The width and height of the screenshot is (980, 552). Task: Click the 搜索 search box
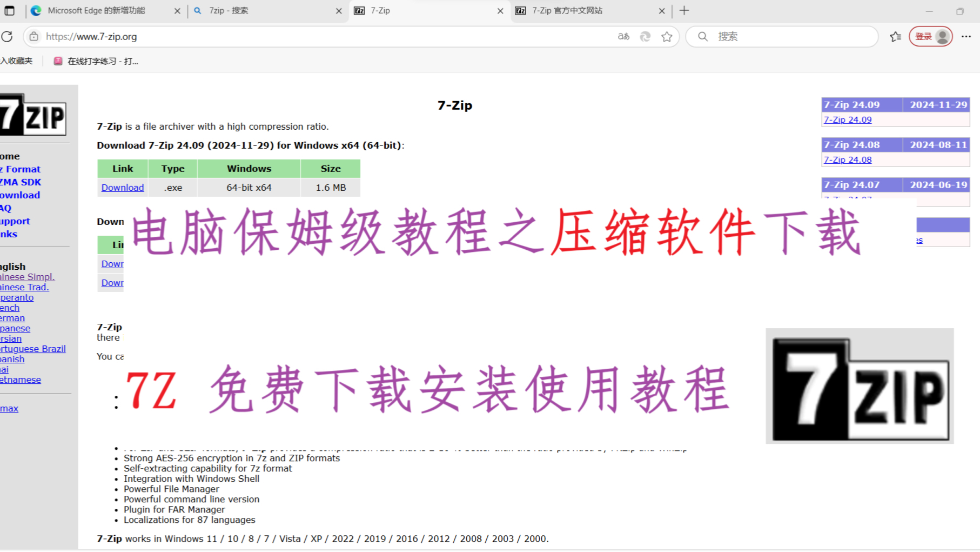click(782, 36)
